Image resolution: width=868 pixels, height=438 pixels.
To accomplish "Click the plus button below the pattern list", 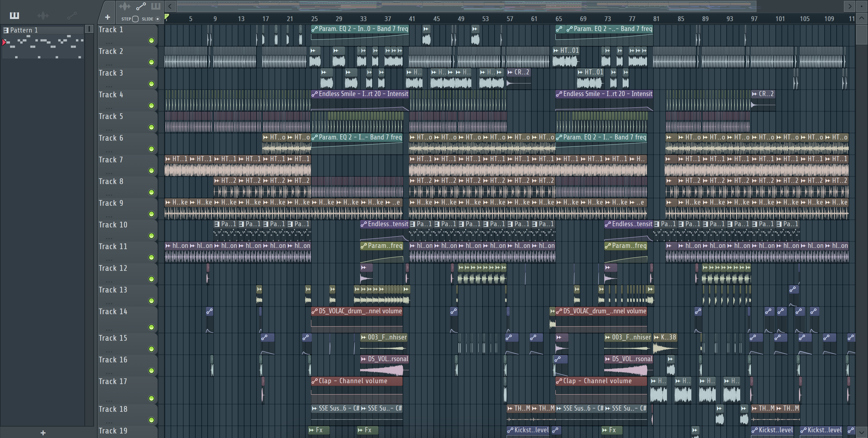I will pos(43,433).
